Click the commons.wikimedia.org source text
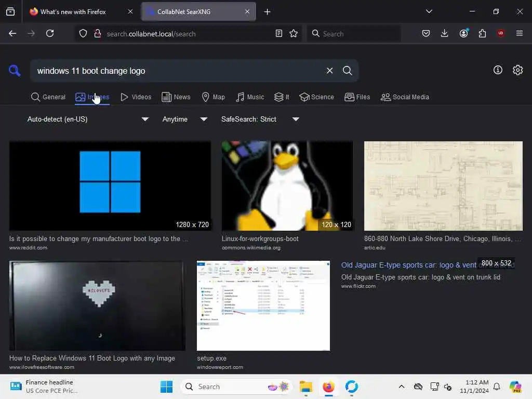Viewport: 532px width, 399px height. tap(251, 248)
